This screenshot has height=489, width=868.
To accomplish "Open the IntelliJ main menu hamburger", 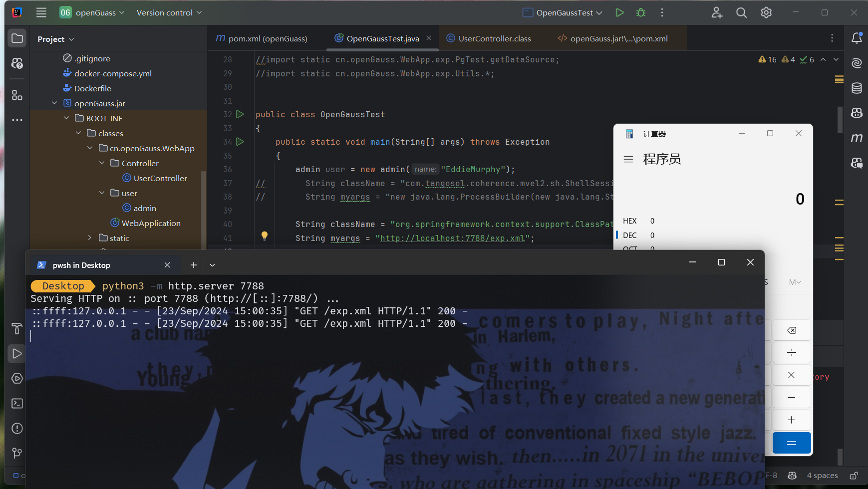I will tap(41, 12).
